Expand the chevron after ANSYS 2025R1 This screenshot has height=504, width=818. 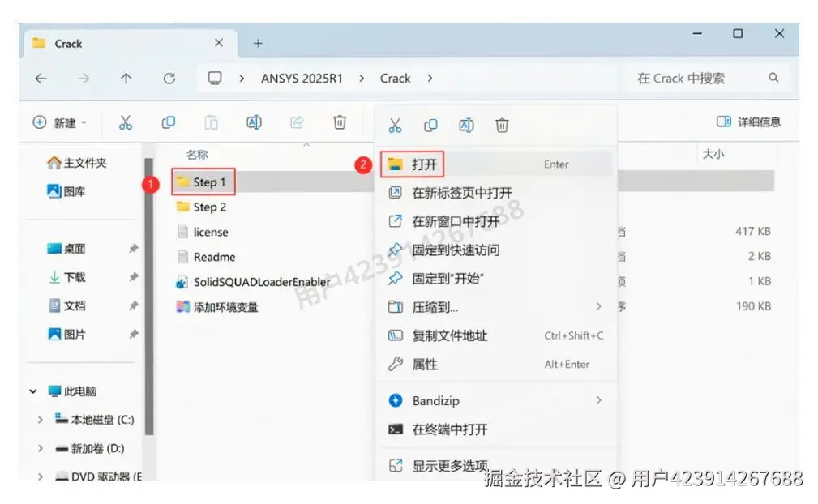[x=362, y=79]
